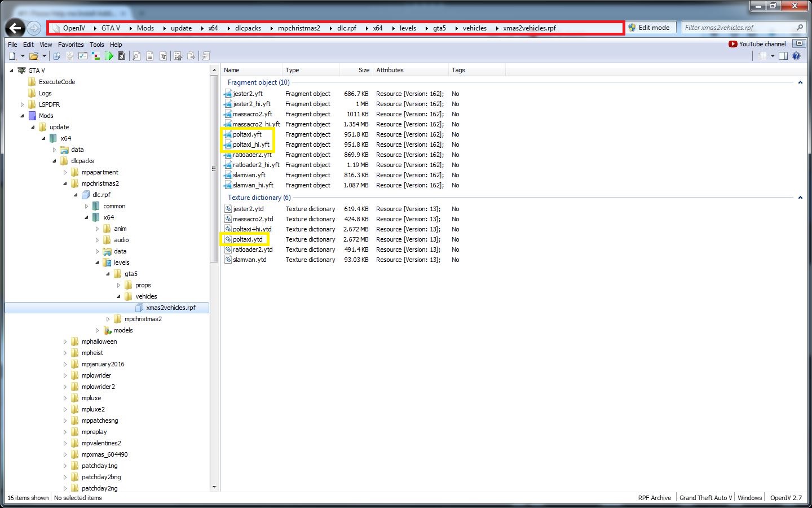812x508 pixels.
Task: Click the blue Help question mark icon
Action: tap(796, 56)
